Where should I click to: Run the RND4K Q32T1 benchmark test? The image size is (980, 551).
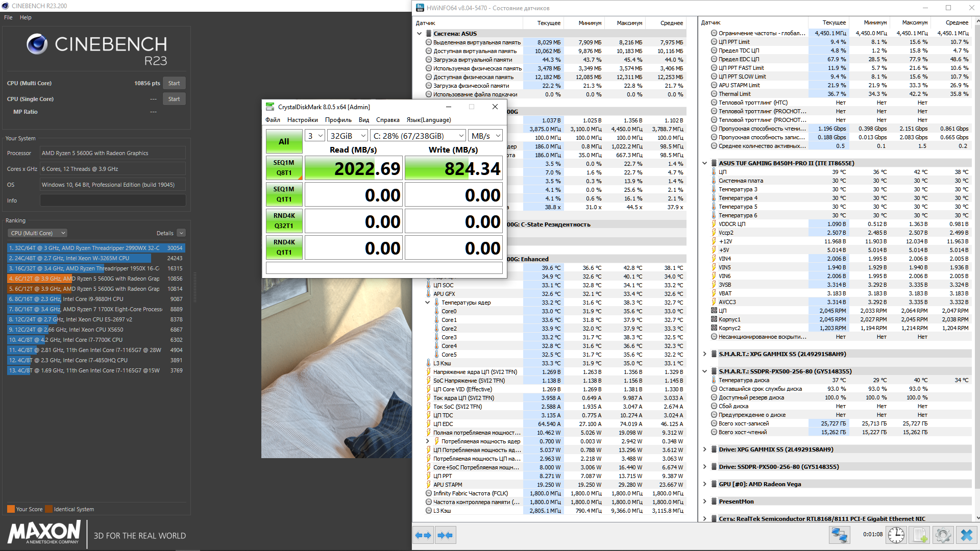(x=284, y=221)
